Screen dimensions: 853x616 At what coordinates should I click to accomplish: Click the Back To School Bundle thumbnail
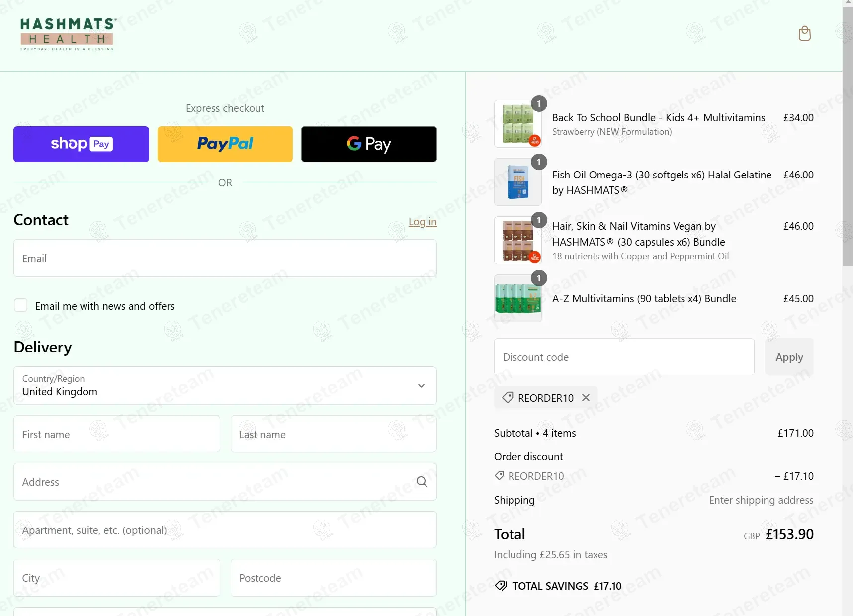click(518, 124)
